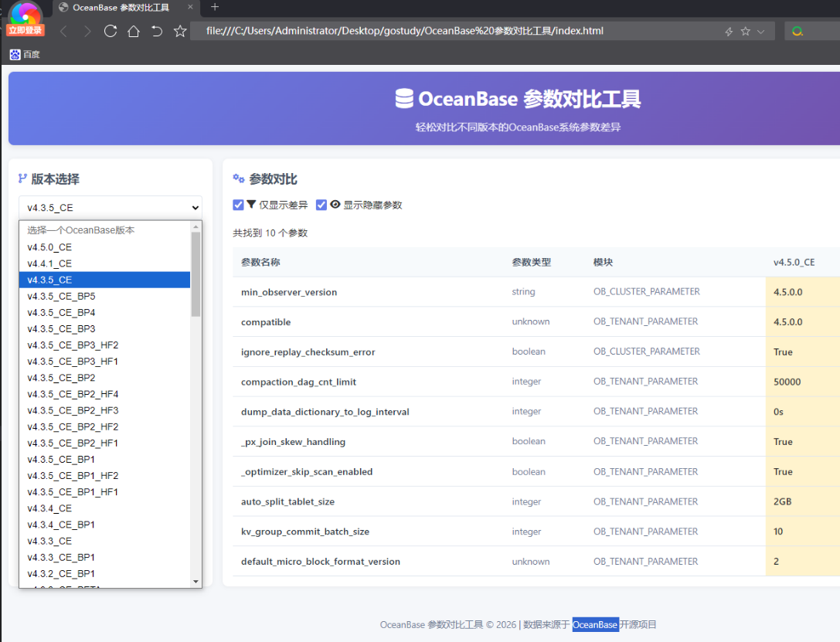Pick v4.3.5_CE_BP2 option

104,378
